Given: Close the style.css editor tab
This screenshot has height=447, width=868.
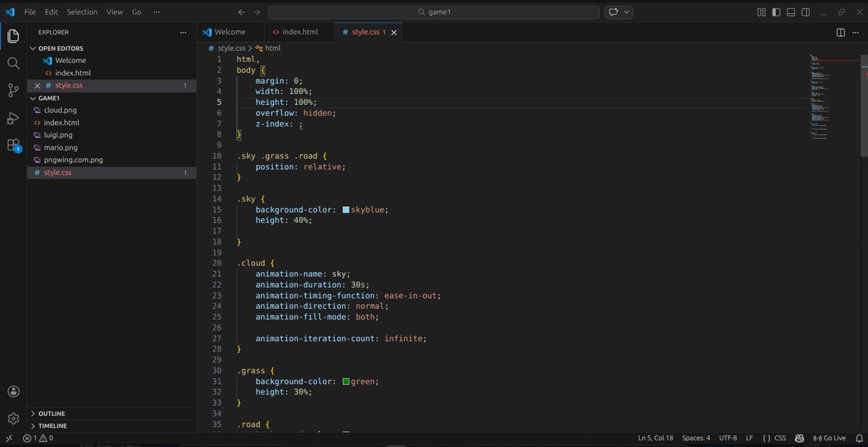Looking at the screenshot, I should click(394, 32).
